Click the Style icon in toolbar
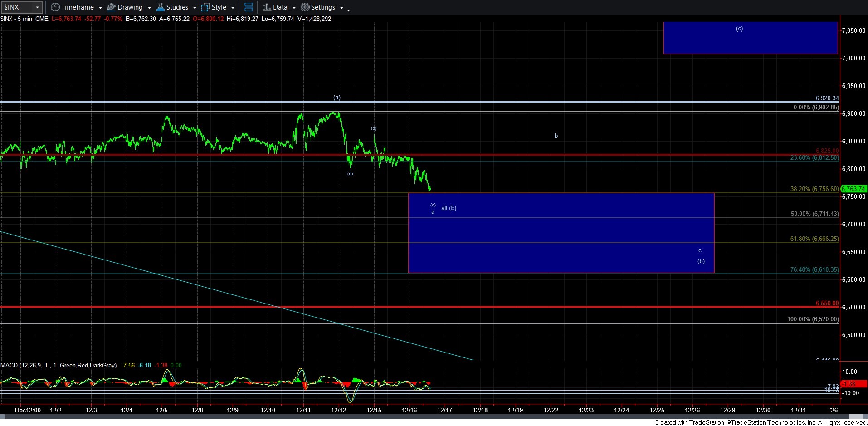The image size is (868, 426). pyautogui.click(x=205, y=7)
